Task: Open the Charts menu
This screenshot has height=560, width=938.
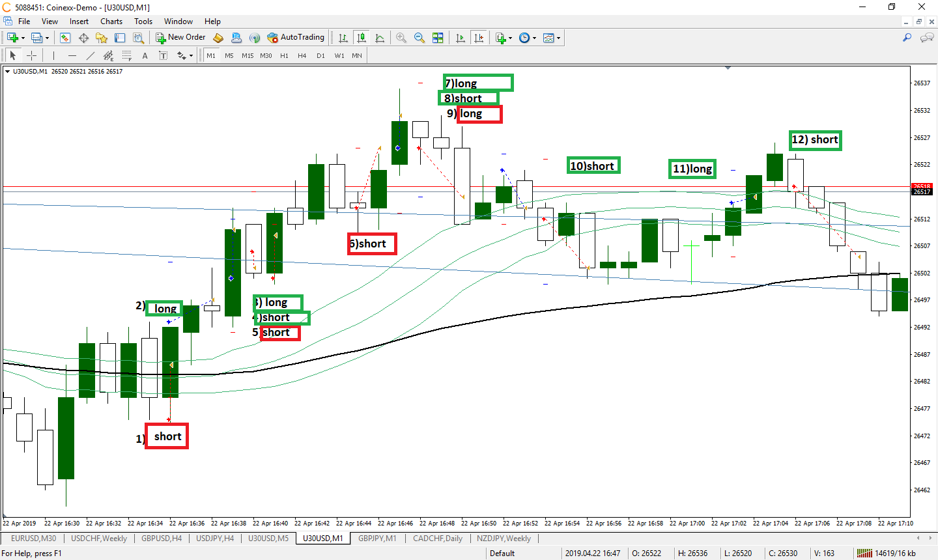Action: coord(111,21)
